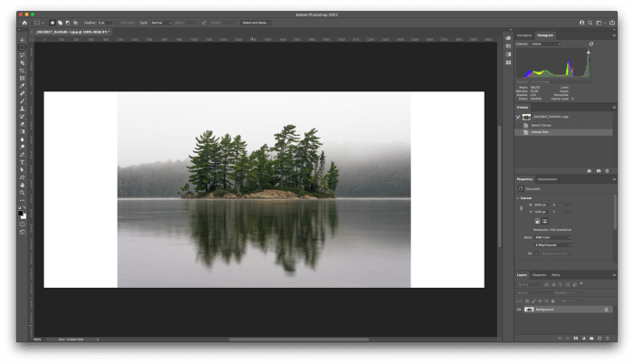Open the histogram Channel dropdown

click(x=545, y=43)
